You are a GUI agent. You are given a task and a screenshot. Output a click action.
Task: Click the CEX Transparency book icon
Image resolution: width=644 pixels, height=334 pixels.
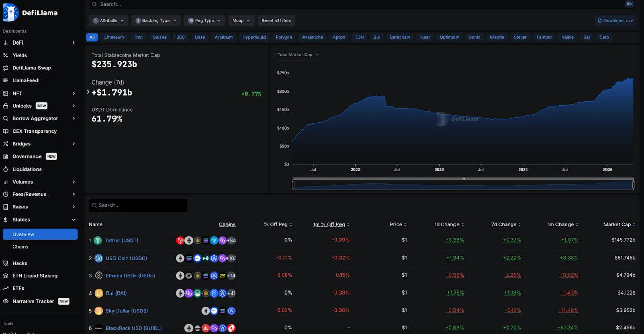[x=6, y=131]
